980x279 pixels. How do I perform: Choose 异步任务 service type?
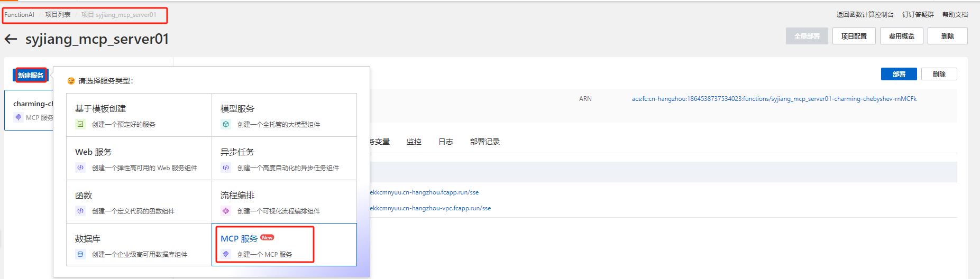coord(284,159)
